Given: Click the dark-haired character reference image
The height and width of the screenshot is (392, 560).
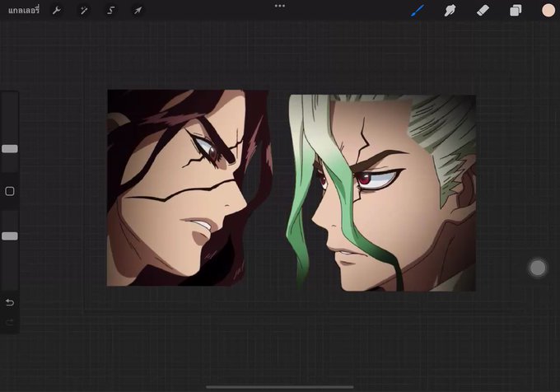Looking at the screenshot, I should click(189, 188).
